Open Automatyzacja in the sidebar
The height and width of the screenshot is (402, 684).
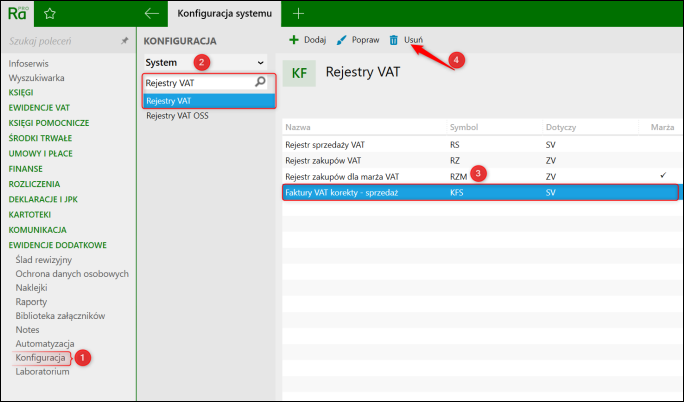[45, 344]
